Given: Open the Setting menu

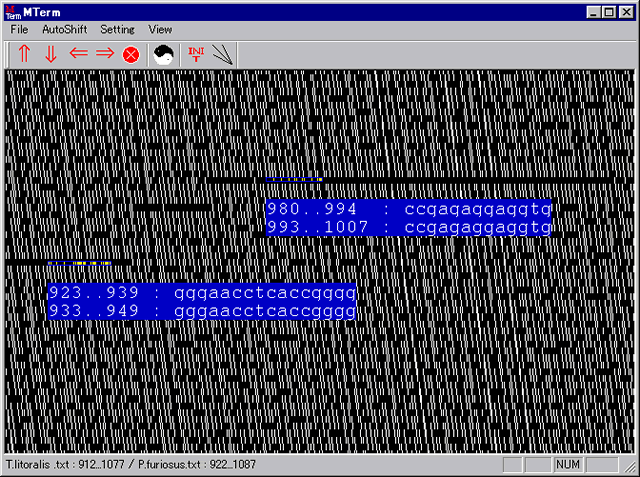Looking at the screenshot, I should [x=117, y=30].
